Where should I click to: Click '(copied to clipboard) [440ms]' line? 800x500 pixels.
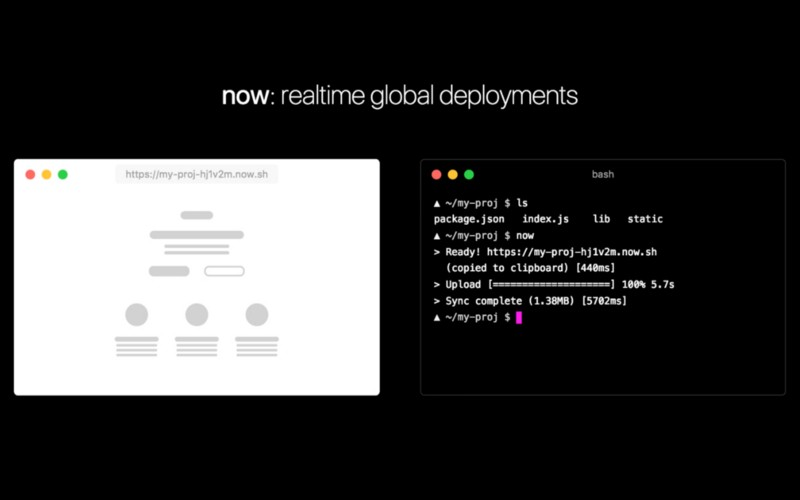click(x=530, y=268)
